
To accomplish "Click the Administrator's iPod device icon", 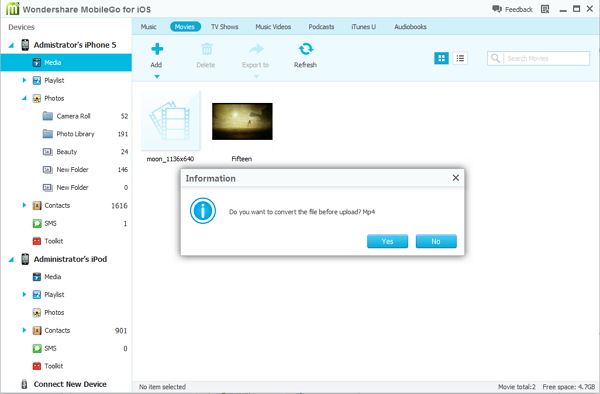I will tap(25, 259).
